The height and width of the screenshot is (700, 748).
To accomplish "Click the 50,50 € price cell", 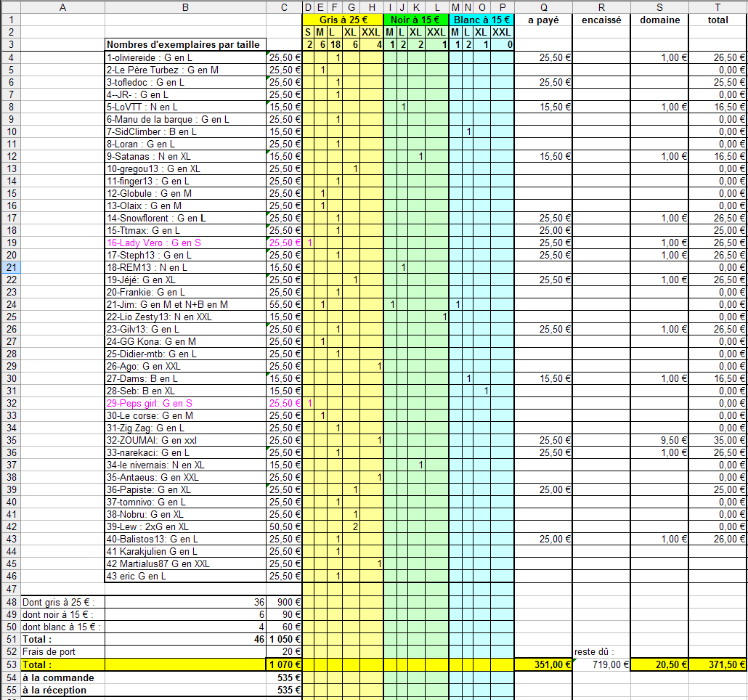I will pyautogui.click(x=285, y=527).
